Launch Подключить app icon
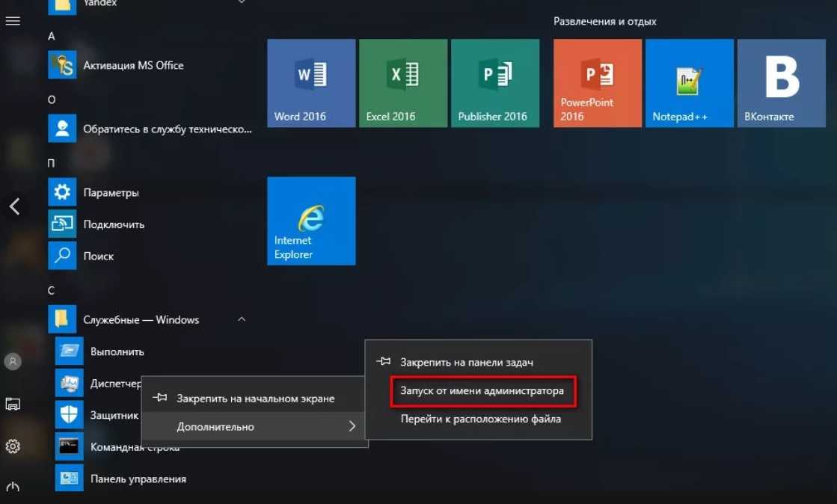The height and width of the screenshot is (504, 837). coord(62,224)
